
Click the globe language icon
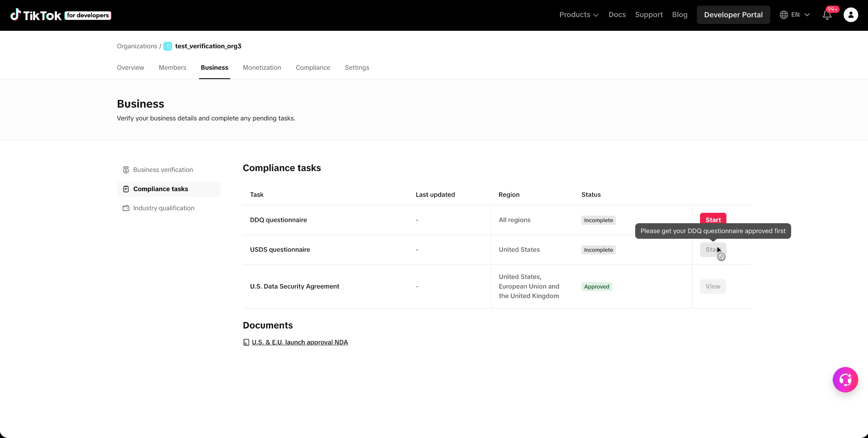tap(784, 15)
